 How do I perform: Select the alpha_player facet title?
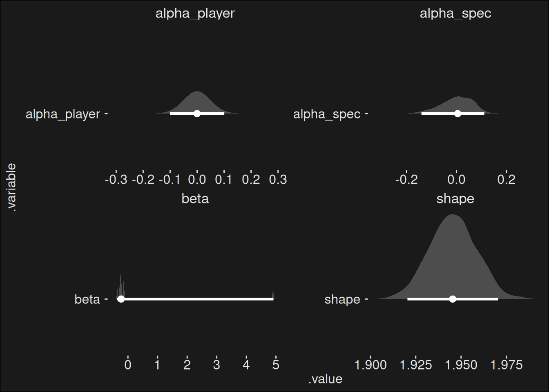[195, 13]
